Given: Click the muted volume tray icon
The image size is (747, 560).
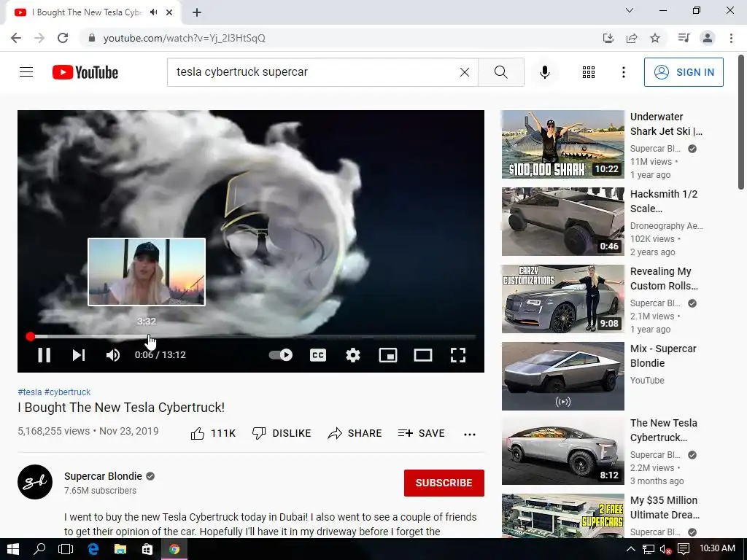Looking at the screenshot, I should coord(665,550).
